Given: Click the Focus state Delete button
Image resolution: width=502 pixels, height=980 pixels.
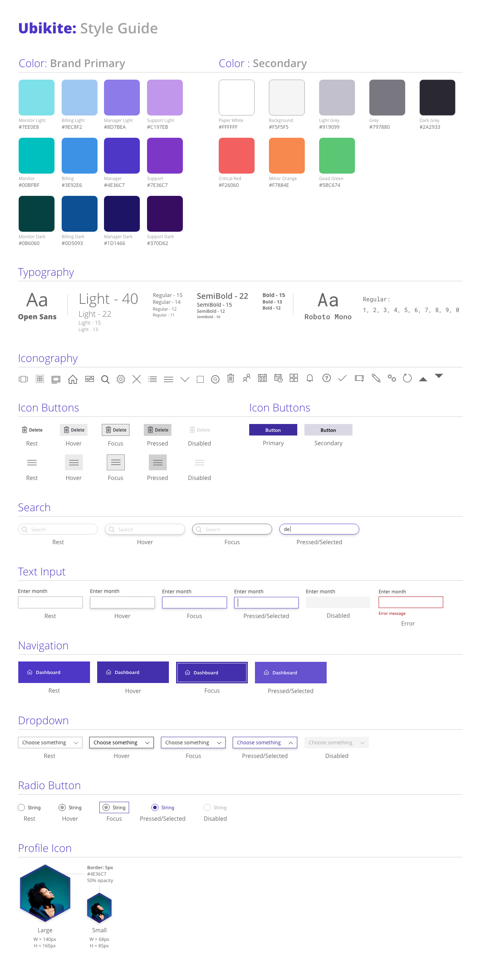Looking at the screenshot, I should click(x=115, y=430).
